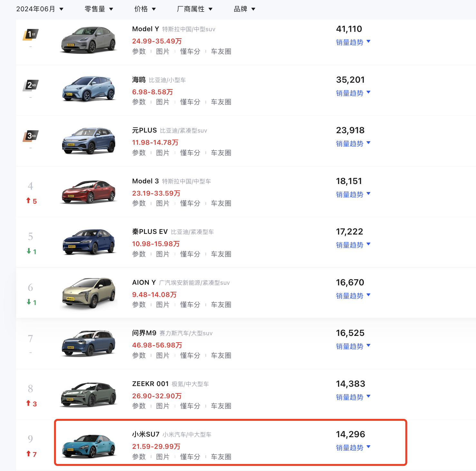
Task: Open the 品牌 filter dropdown
Action: pyautogui.click(x=244, y=9)
